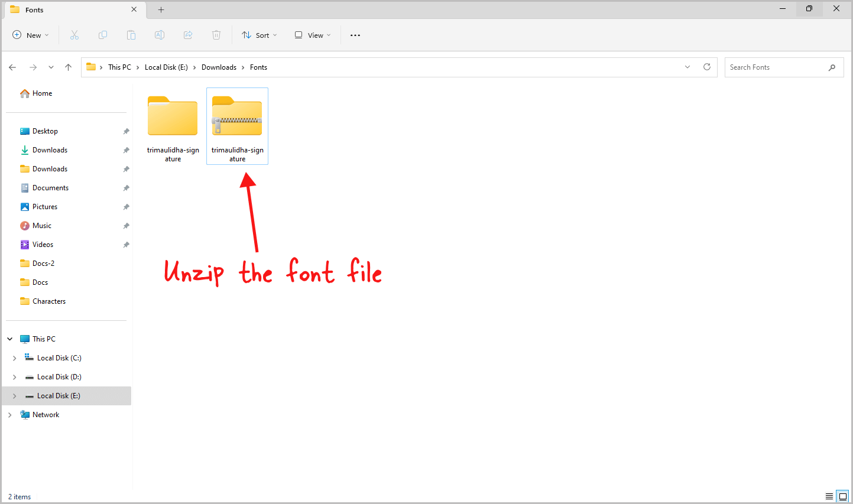Navigate to Home in the sidebar
This screenshot has width=853, height=504.
tap(41, 93)
